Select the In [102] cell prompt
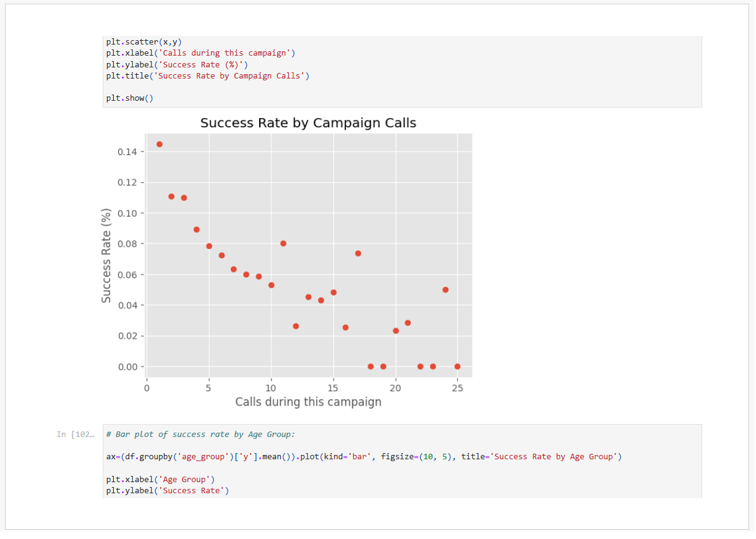This screenshot has width=756, height=539. pos(74,435)
